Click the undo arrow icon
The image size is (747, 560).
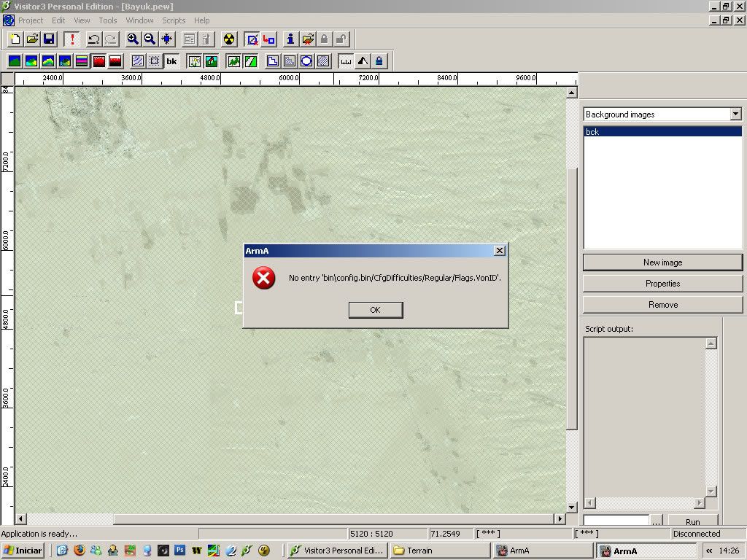94,39
